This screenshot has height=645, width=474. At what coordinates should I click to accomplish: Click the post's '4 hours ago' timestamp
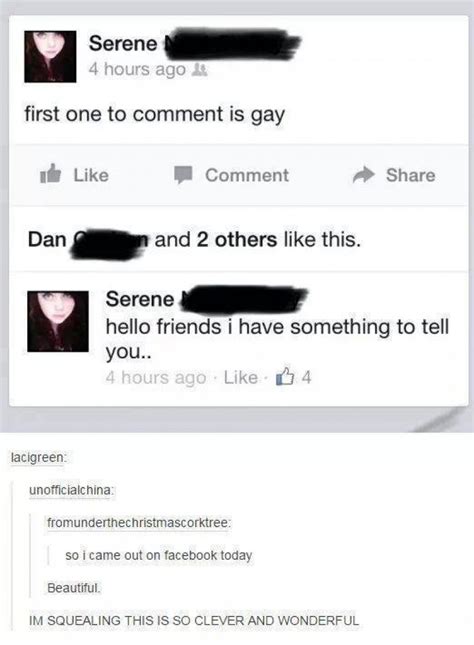pos(137,69)
